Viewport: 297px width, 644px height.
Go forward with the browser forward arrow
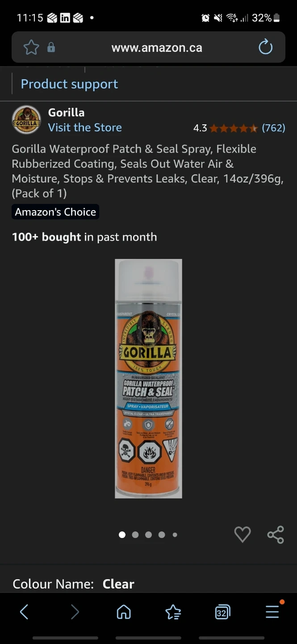coord(75,612)
